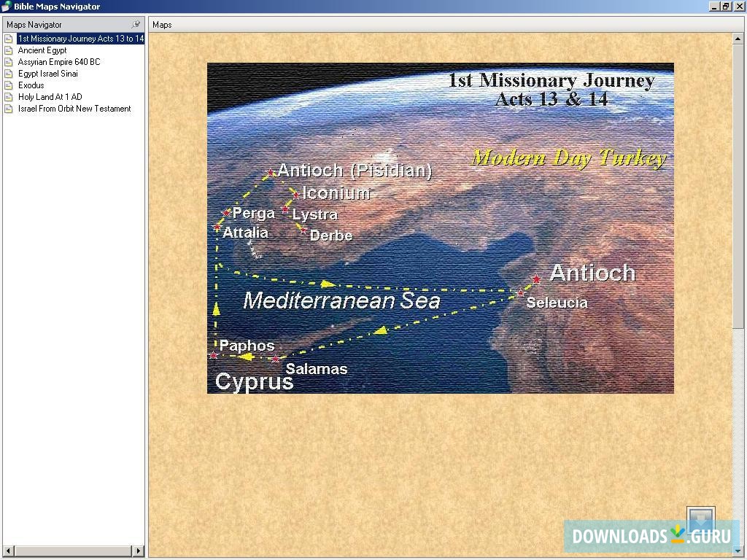
Task: Click the Bible Maps Navigator app icon
Action: tap(6, 6)
